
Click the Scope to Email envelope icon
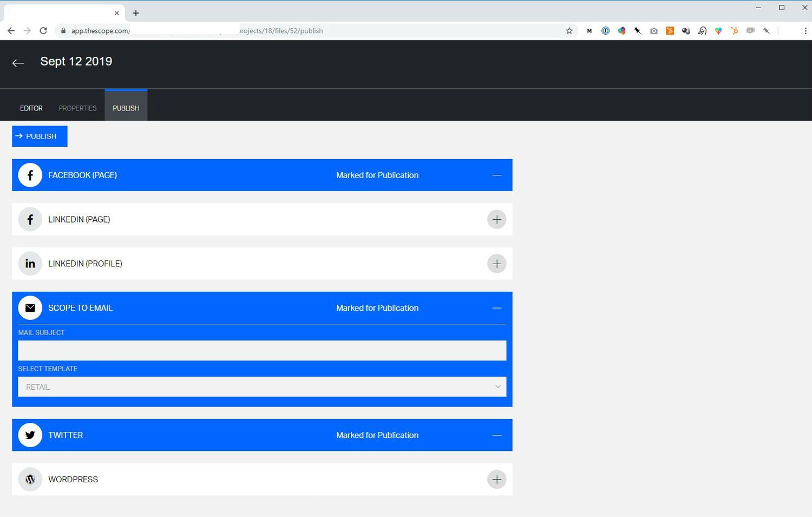tap(30, 307)
